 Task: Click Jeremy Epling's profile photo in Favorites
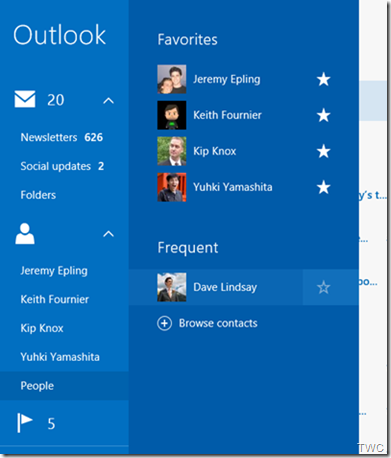[x=172, y=79]
